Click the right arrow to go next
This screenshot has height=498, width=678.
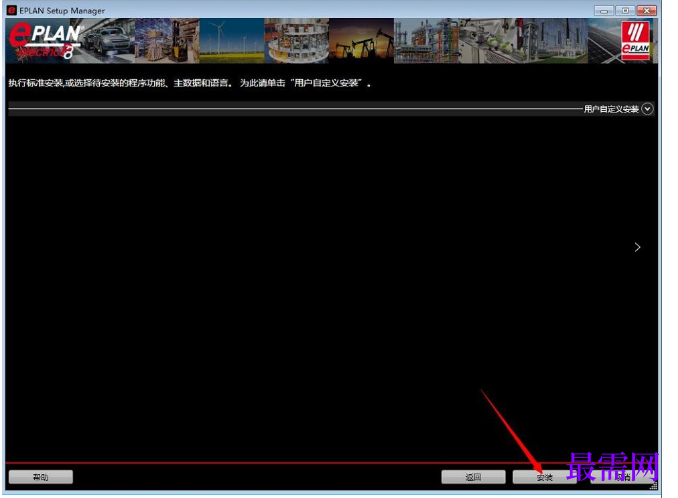637,247
